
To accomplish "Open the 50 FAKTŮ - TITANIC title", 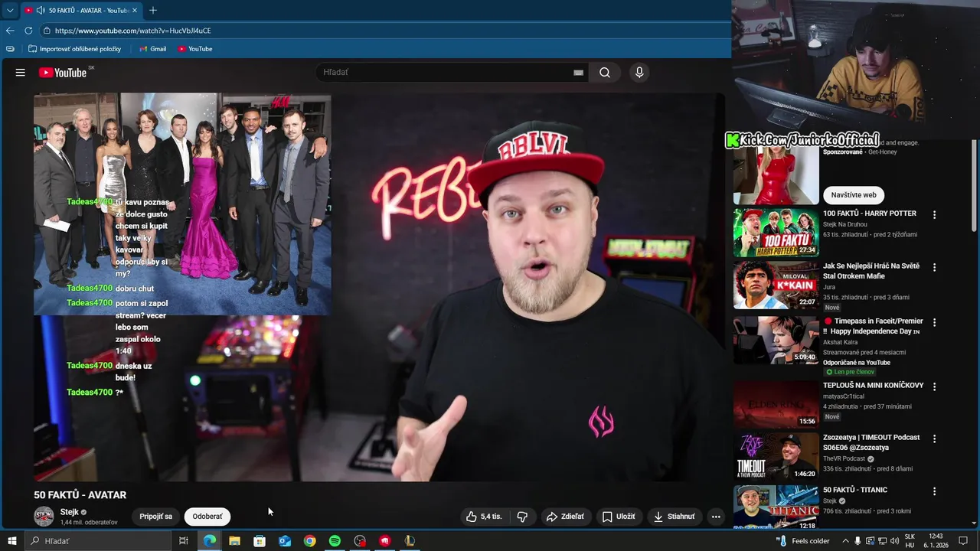I will pos(855,490).
